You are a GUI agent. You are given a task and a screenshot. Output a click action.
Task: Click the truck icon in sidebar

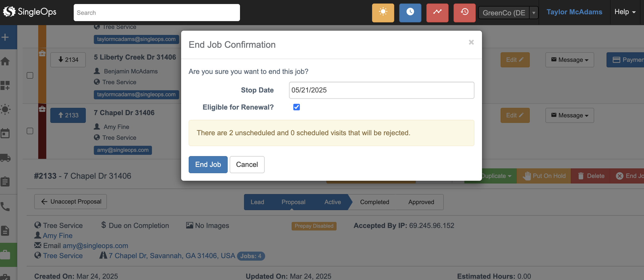point(5,158)
